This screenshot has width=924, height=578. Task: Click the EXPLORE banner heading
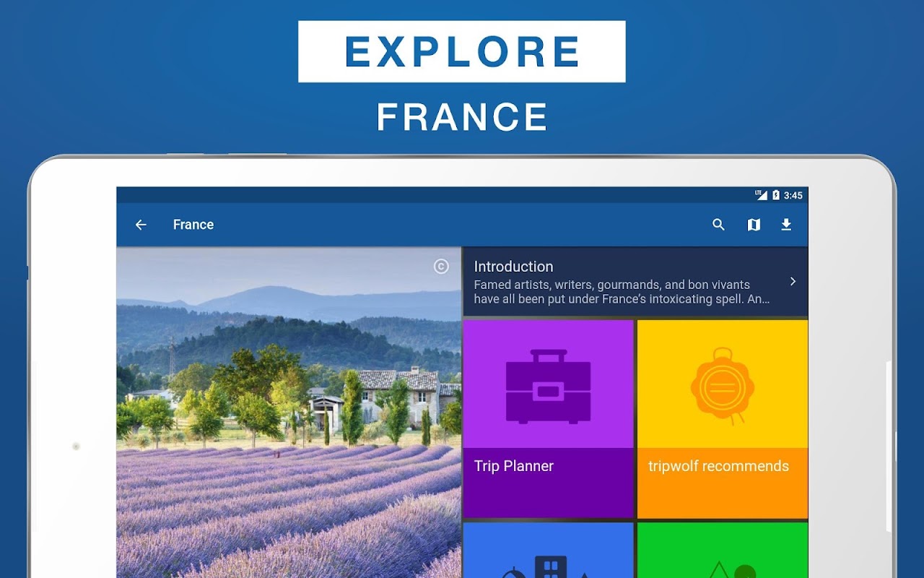462,51
